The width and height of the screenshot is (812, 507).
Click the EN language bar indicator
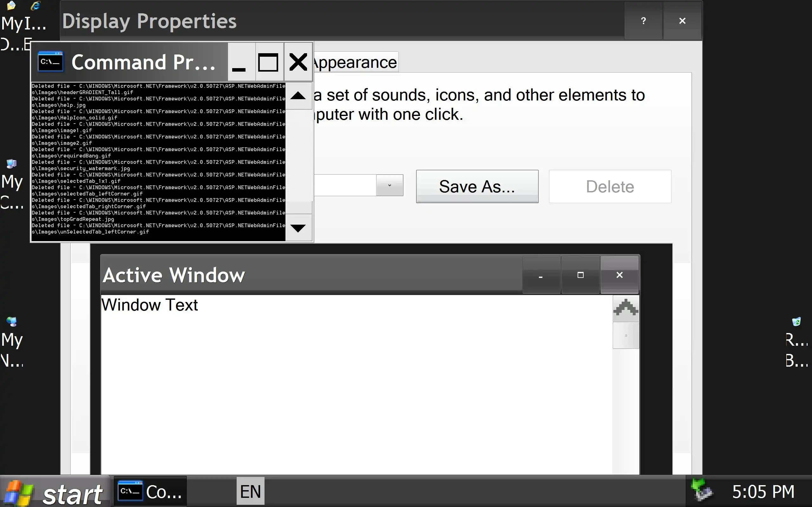250,491
